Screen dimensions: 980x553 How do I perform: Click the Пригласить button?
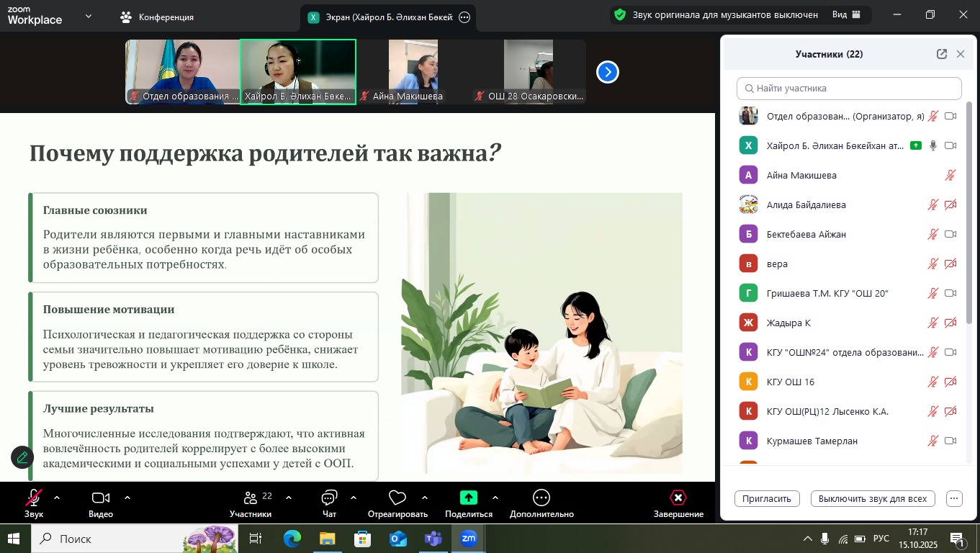tap(766, 498)
